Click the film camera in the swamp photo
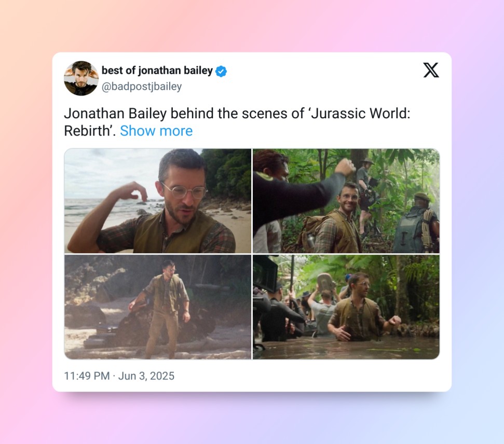504x444 pixels. pos(265,272)
